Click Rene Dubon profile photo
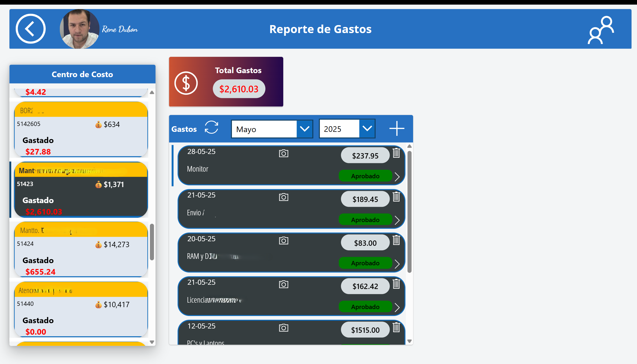This screenshot has height=364, width=637. (79, 29)
